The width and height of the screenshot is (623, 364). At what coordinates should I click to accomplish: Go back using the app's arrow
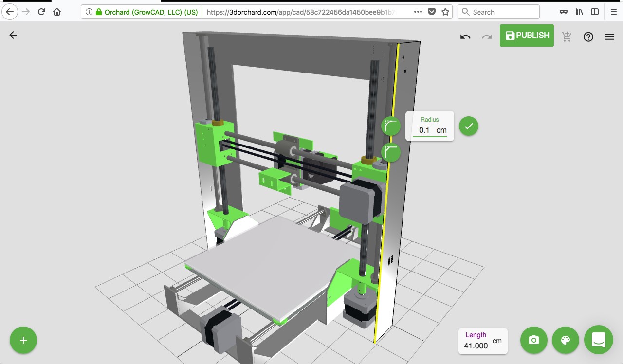click(13, 35)
